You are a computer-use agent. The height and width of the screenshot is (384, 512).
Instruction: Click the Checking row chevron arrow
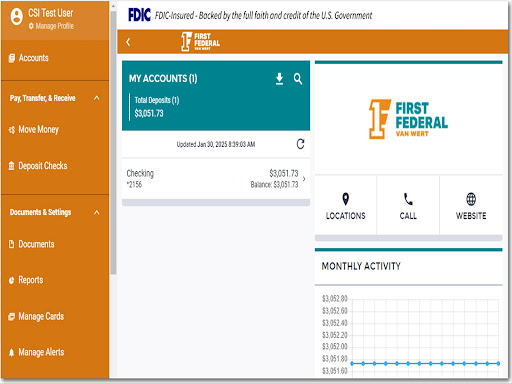click(x=304, y=179)
